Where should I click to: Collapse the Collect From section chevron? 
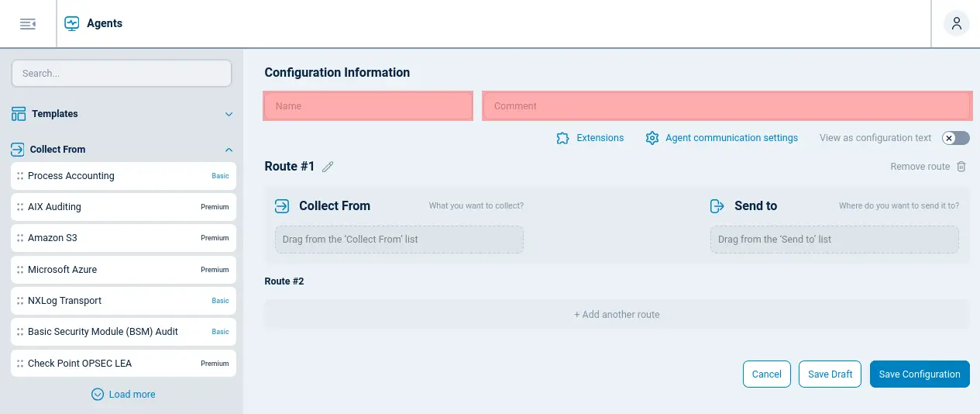229,150
